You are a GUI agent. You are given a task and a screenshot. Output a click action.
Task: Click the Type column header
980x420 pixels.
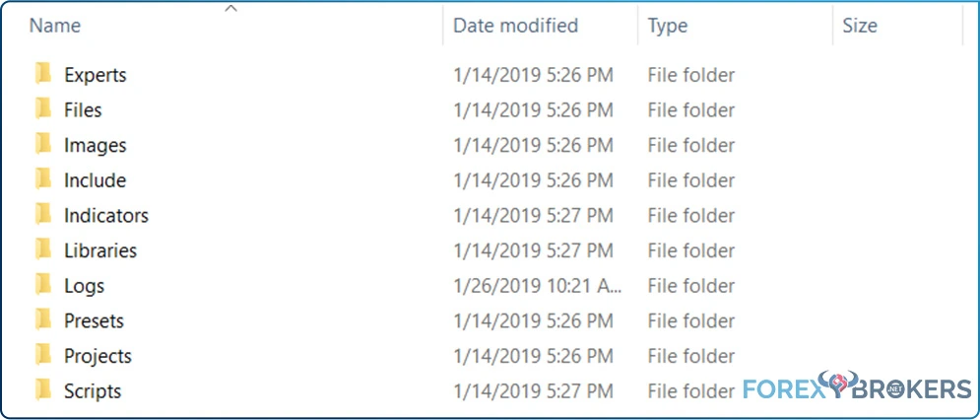[x=668, y=26]
